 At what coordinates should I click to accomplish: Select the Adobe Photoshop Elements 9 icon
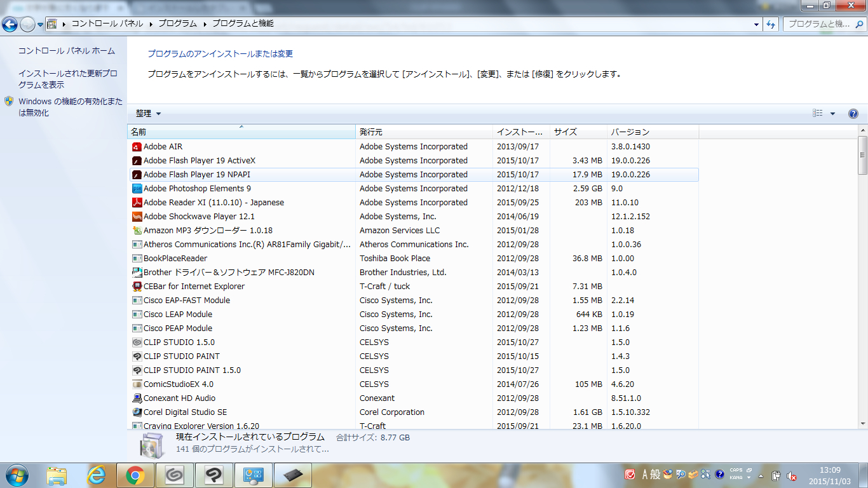[137, 189]
